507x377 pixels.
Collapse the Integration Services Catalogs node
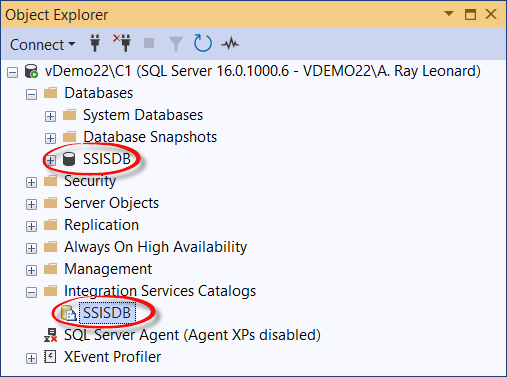click(x=31, y=293)
